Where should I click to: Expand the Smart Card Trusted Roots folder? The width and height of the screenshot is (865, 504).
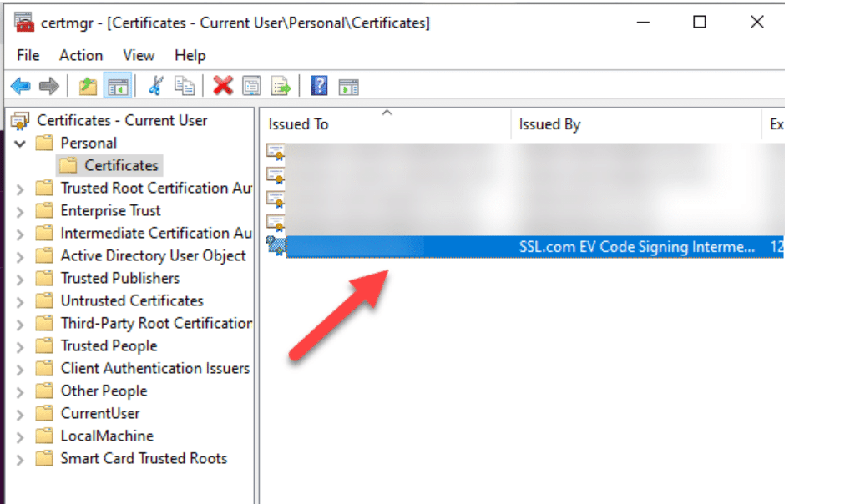[20, 460]
